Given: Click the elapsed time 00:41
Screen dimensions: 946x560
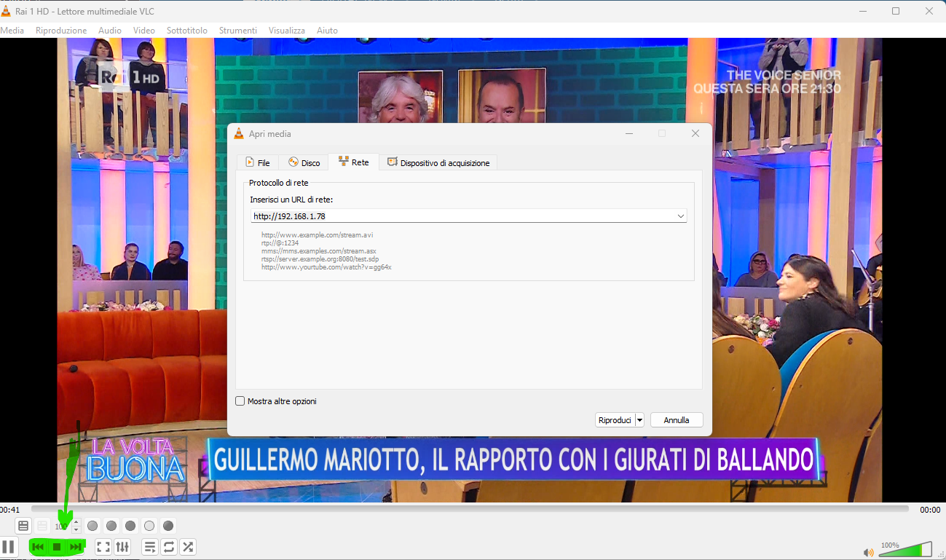Looking at the screenshot, I should tap(10, 510).
